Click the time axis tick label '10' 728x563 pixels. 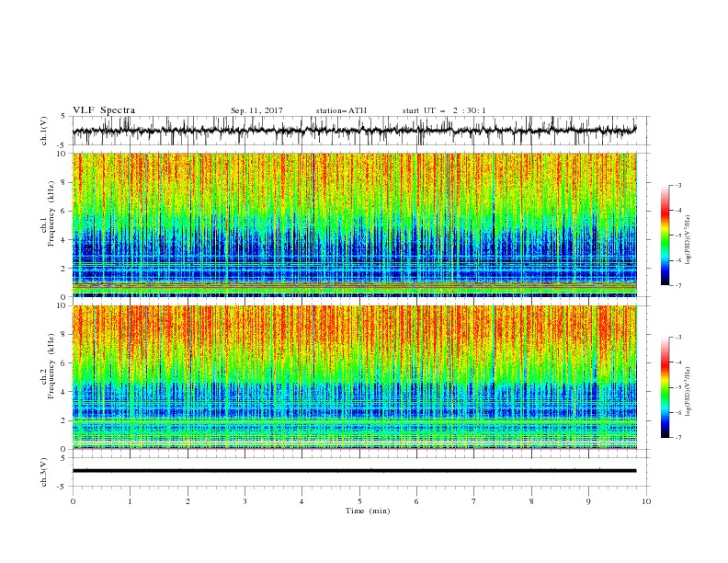tap(646, 501)
